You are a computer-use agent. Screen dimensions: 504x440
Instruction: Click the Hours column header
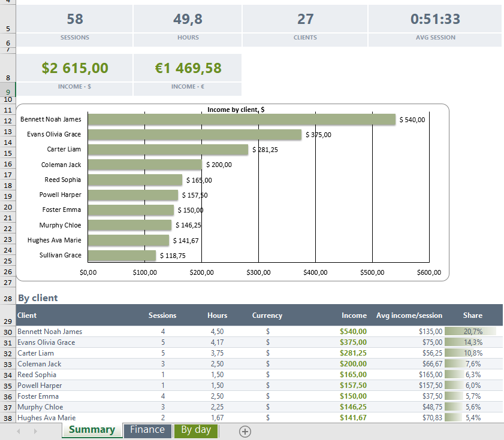click(x=218, y=315)
